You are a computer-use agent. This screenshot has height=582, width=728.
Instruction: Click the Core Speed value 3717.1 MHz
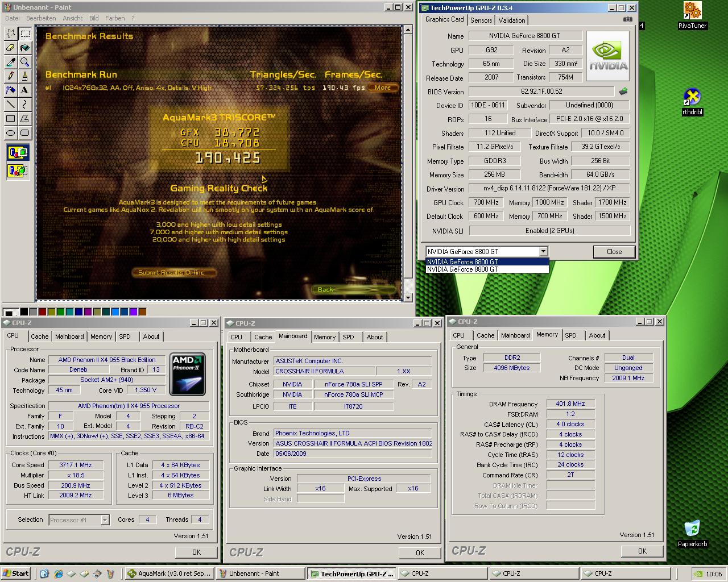point(75,465)
